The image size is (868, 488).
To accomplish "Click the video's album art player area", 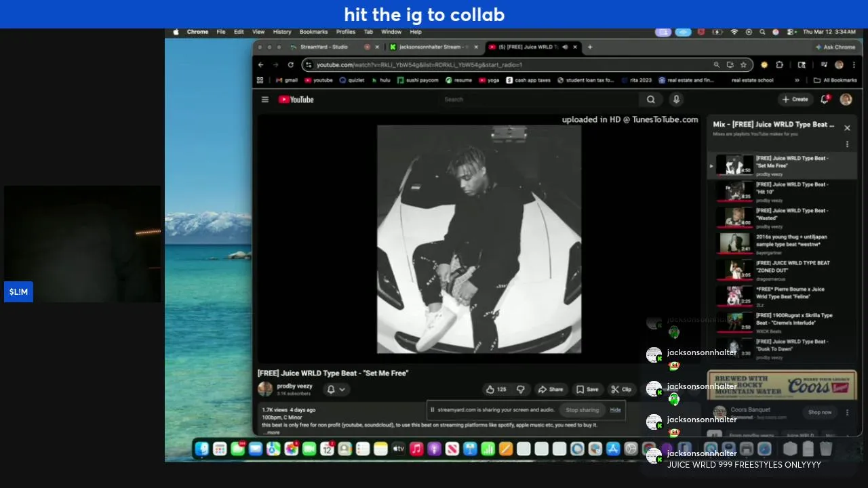I will (479, 239).
